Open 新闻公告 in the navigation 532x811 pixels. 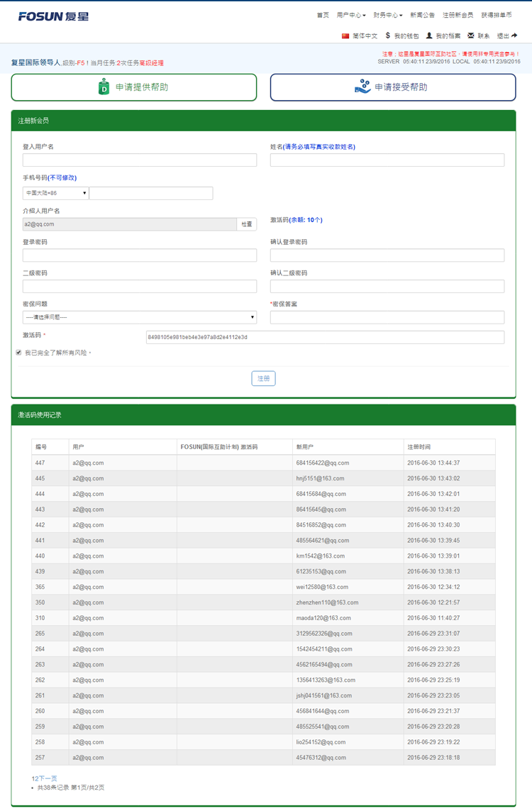click(422, 15)
